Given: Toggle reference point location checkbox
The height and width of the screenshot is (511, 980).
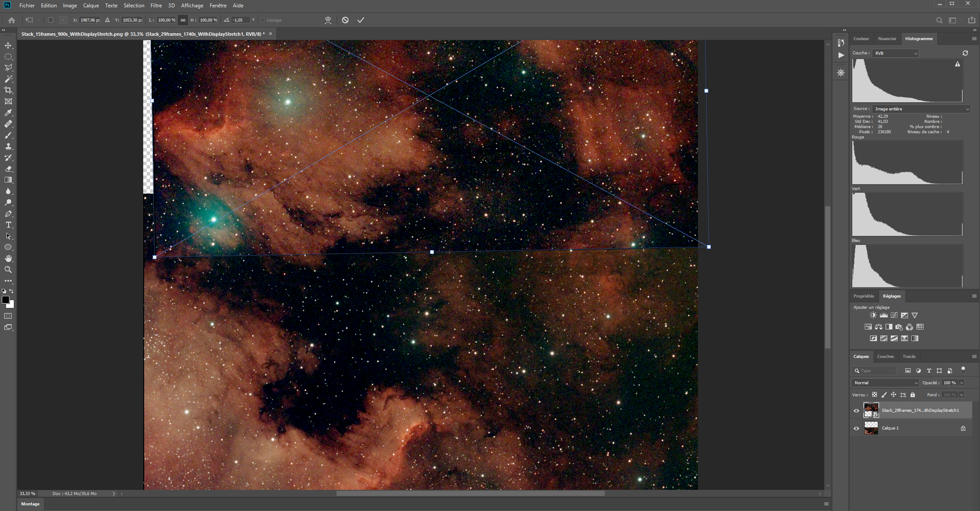Looking at the screenshot, I should (50, 20).
